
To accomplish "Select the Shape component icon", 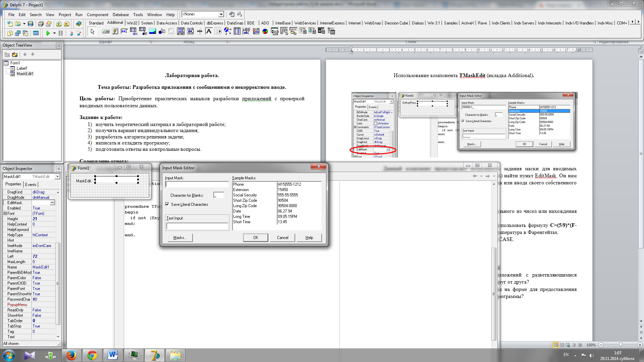I will click(x=162, y=32).
